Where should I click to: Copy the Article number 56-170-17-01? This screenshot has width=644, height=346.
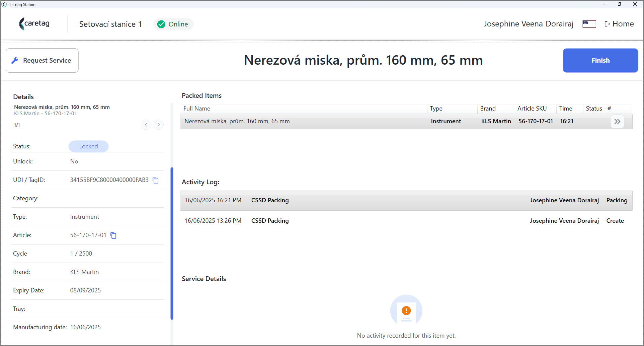click(x=113, y=235)
